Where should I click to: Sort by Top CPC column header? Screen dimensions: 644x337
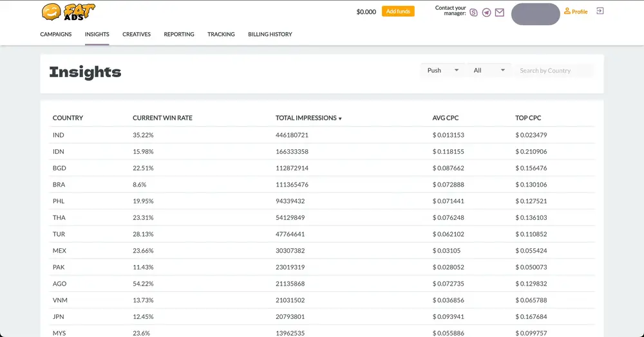tap(528, 118)
